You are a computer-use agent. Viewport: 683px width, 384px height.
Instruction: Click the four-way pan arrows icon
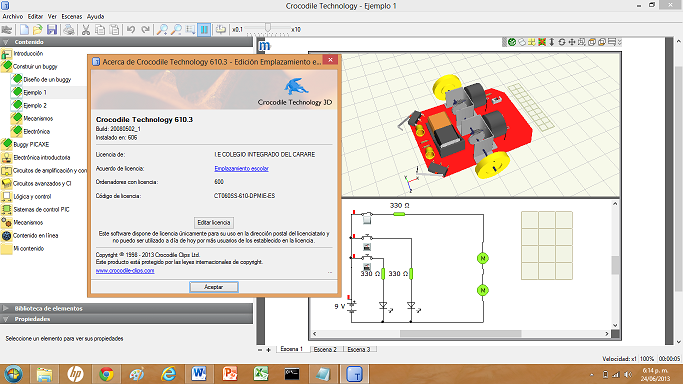[x=572, y=42]
